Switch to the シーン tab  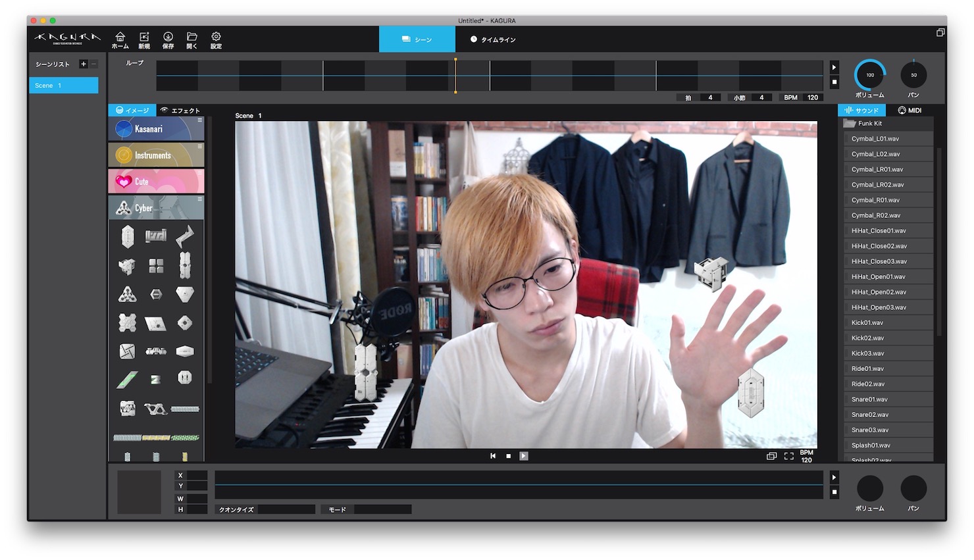417,39
